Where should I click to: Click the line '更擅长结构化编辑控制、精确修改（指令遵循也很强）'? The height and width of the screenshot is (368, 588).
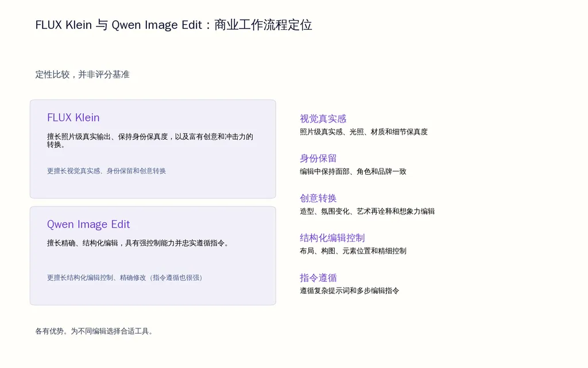click(x=125, y=278)
